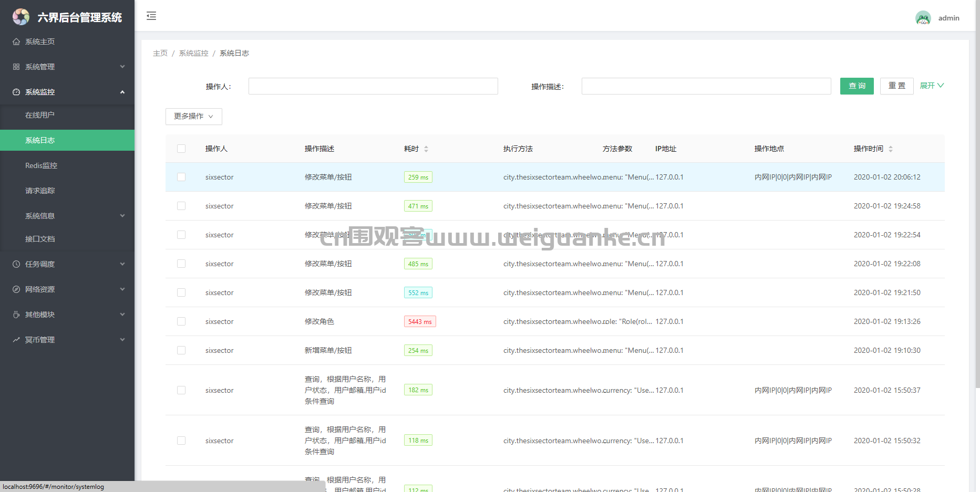Collapse the 系统监控 menu chevron
Viewport: 980px width, 492px height.
[x=122, y=92]
